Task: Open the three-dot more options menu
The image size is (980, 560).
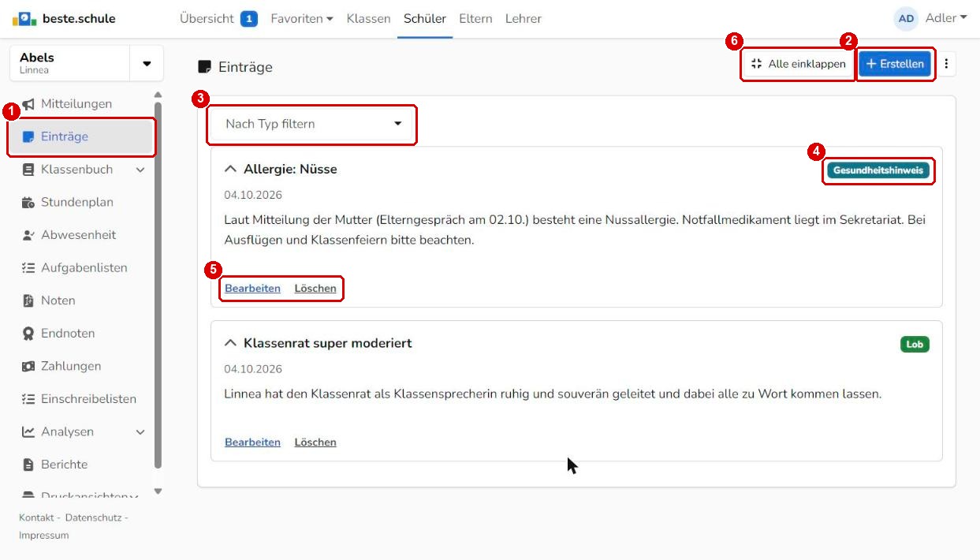Action: pyautogui.click(x=946, y=64)
